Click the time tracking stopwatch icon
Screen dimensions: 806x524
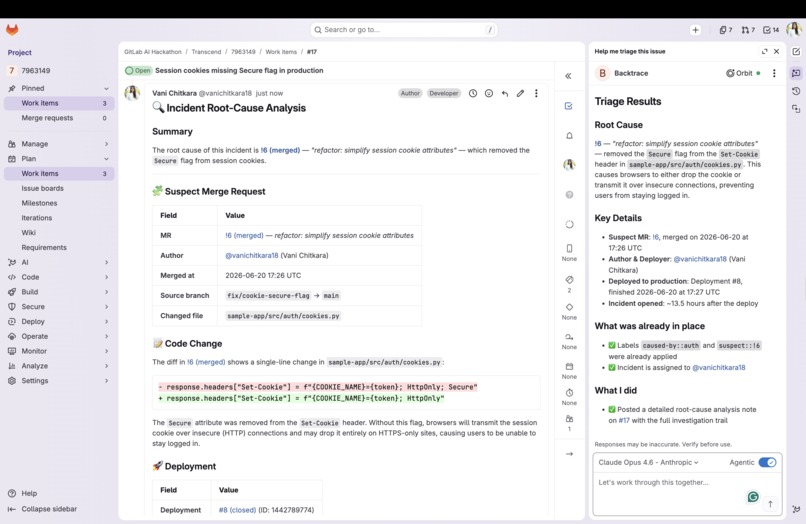[x=569, y=393]
